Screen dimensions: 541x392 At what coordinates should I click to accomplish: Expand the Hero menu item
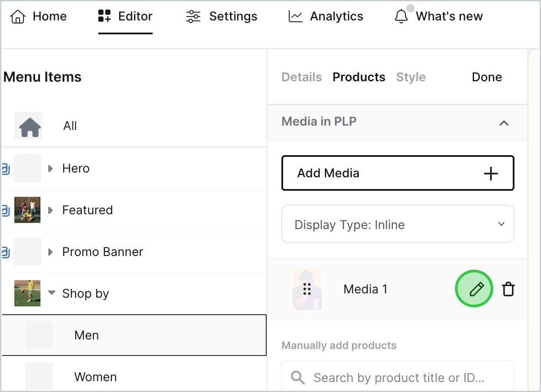(50, 168)
